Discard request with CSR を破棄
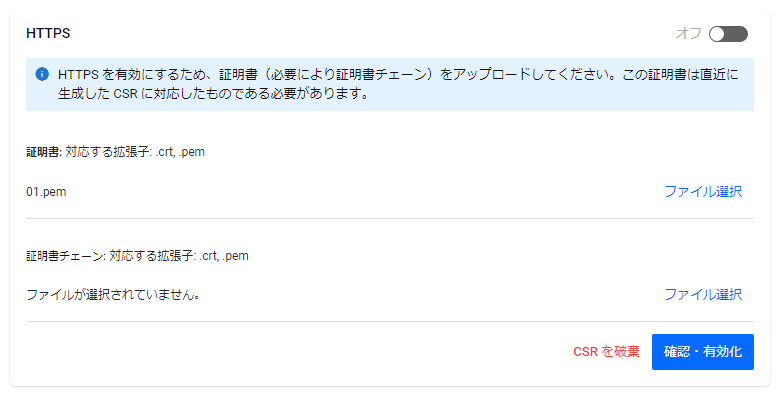Image resolution: width=780 pixels, height=396 pixels. [606, 352]
